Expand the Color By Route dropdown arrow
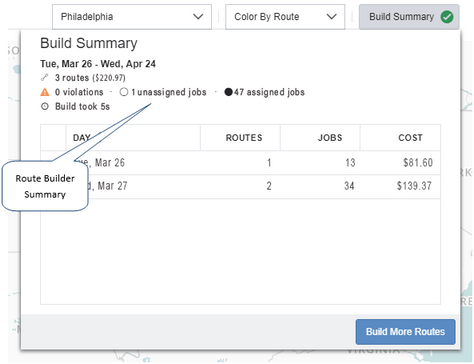The image size is (474, 364). tap(331, 17)
